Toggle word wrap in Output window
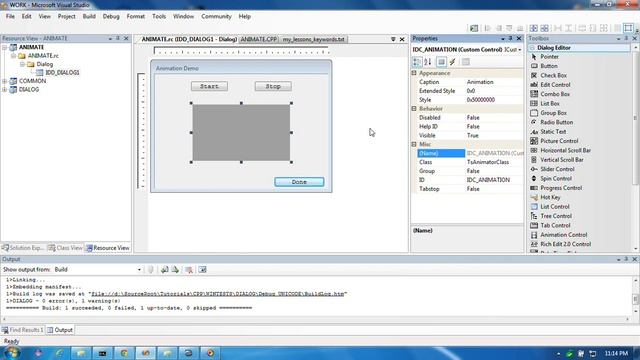Image resolution: width=640 pixels, height=360 pixels. pos(202,269)
